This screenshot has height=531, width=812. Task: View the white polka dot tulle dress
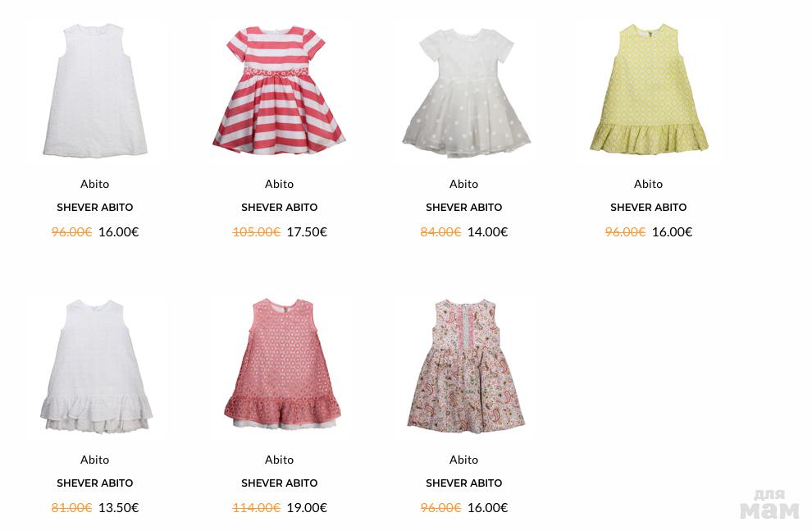[x=465, y=92]
